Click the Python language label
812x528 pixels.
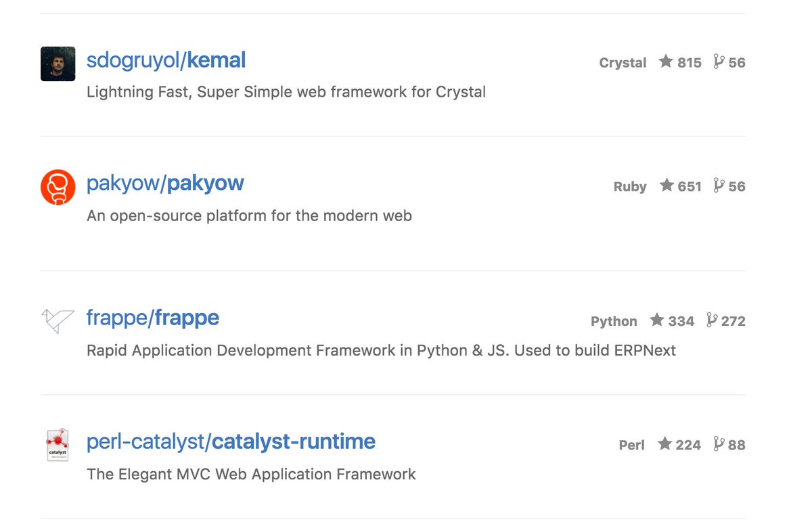(614, 321)
